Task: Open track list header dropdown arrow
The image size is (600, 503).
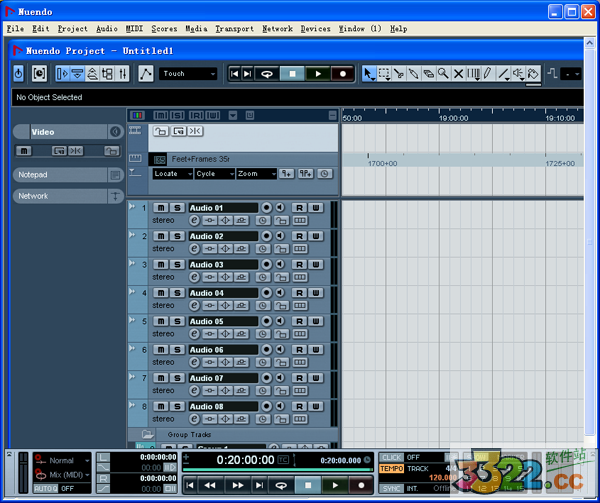Action: point(233,115)
